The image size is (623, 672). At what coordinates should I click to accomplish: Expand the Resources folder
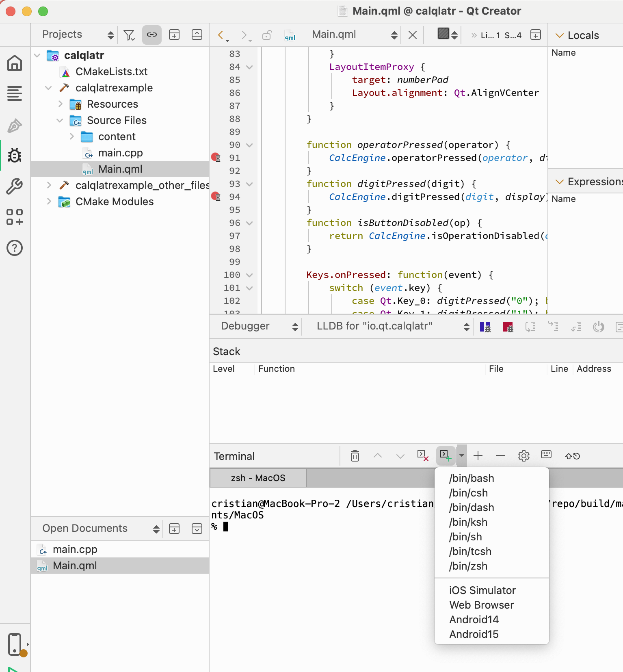point(60,104)
